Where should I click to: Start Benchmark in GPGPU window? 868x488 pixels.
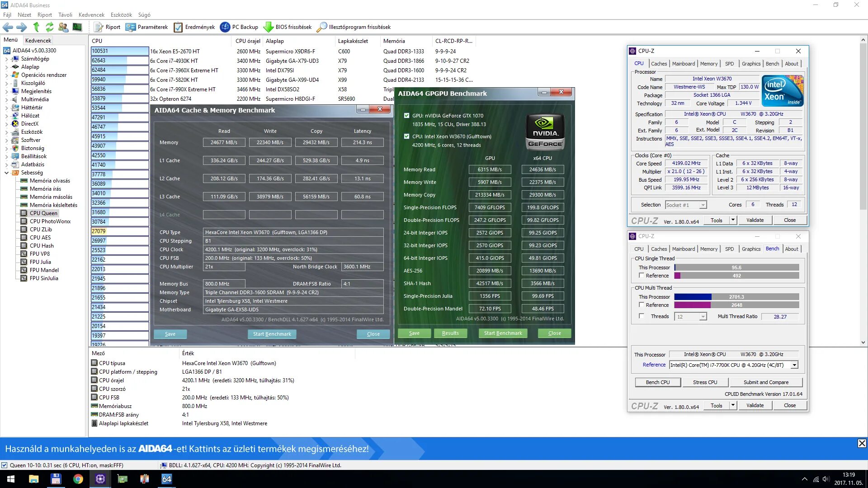pos(503,333)
